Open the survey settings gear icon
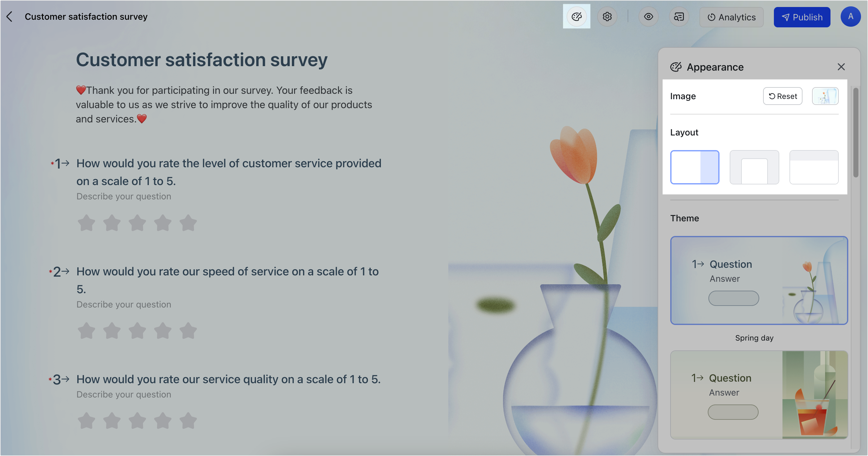This screenshot has height=456, width=868. point(607,17)
